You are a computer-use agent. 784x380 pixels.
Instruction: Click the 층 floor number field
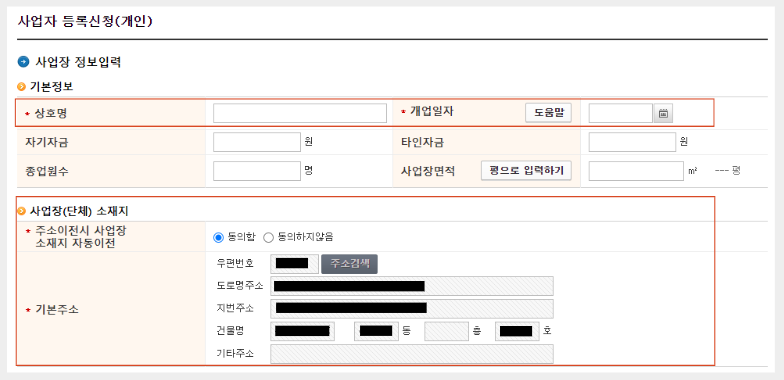[446, 331]
